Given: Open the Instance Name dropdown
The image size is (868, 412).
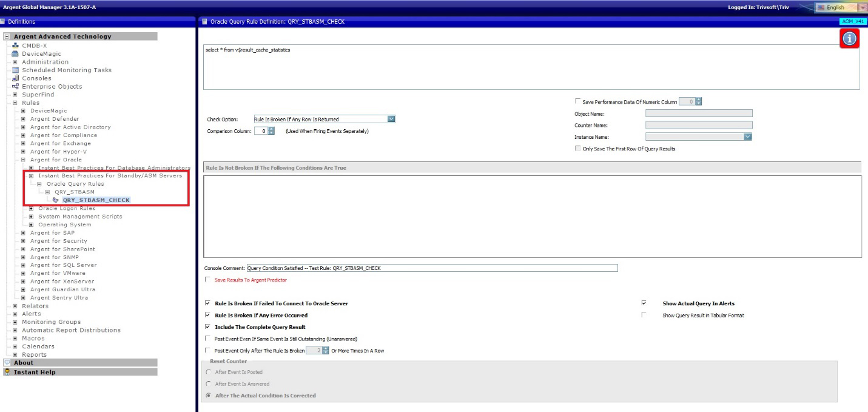Looking at the screenshot, I should (x=747, y=137).
